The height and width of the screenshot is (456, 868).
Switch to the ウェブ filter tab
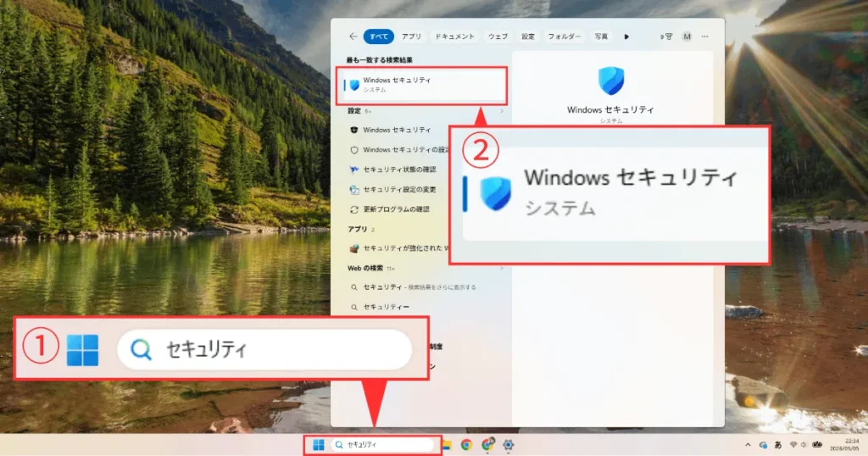498,36
